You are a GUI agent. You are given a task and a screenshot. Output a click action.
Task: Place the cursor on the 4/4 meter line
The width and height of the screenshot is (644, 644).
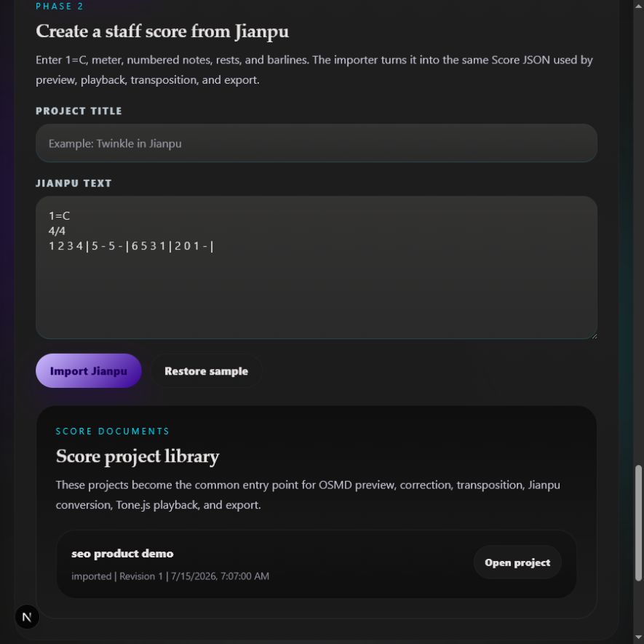57,231
